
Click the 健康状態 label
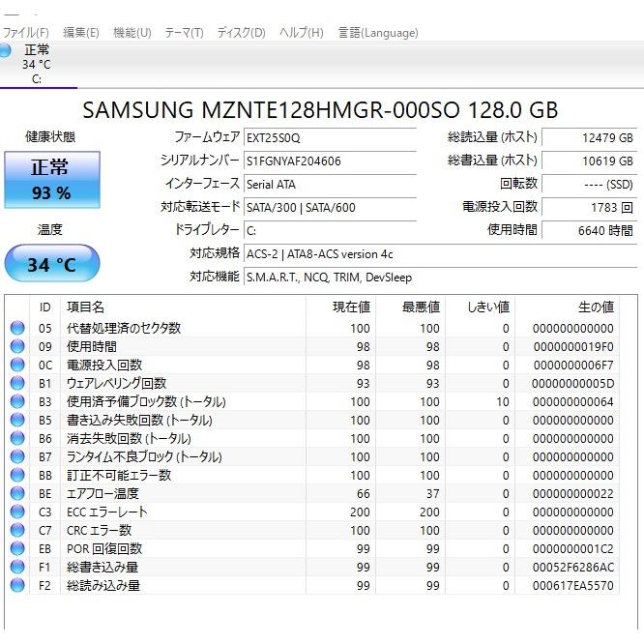(x=50, y=136)
